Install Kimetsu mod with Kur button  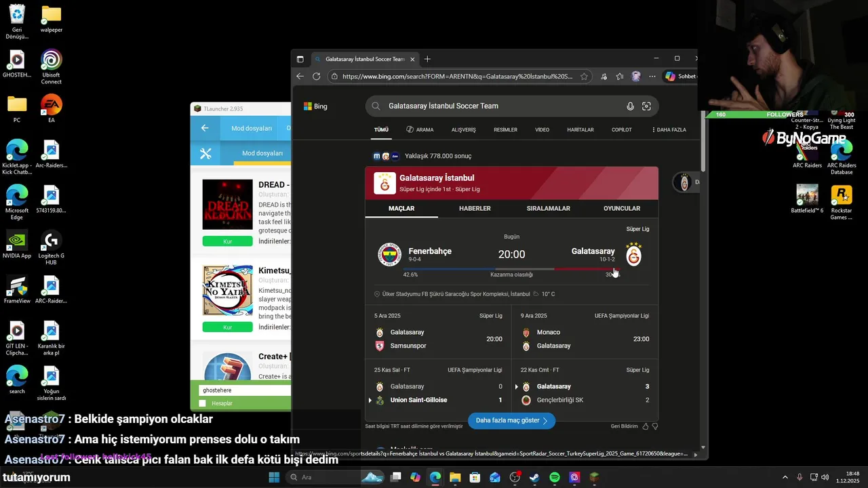click(227, 327)
